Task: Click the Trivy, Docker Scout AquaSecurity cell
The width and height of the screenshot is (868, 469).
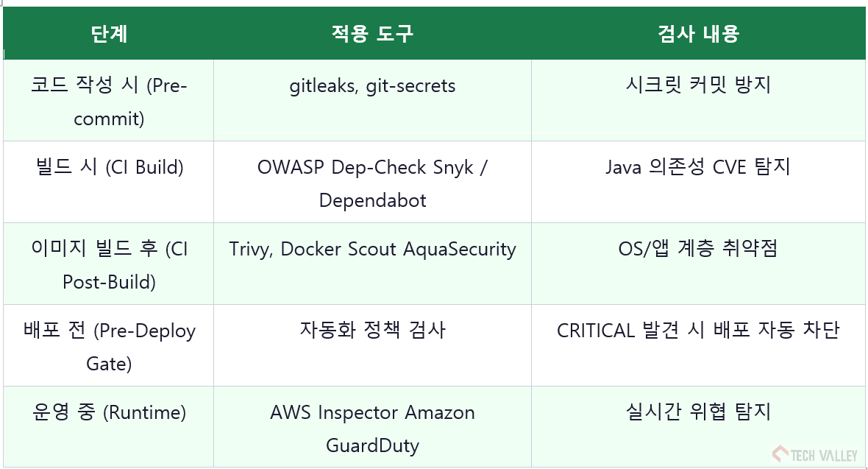Action: [x=372, y=264]
